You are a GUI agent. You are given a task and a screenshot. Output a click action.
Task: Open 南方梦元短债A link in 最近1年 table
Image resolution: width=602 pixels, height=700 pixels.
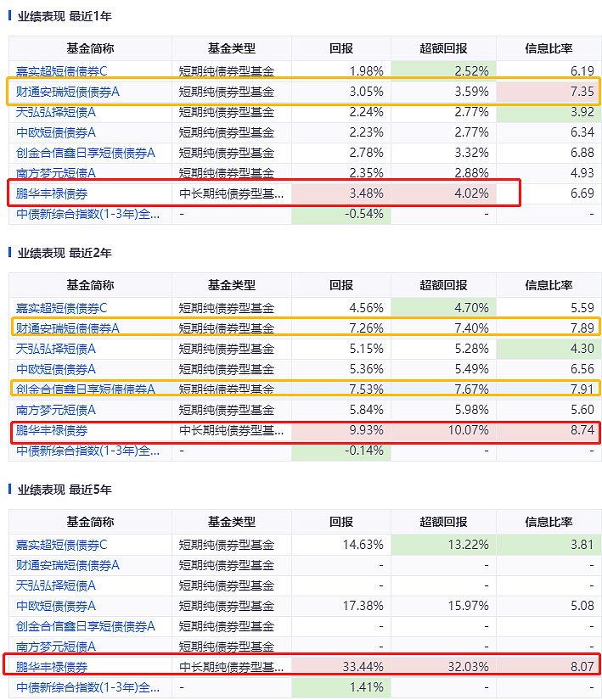(x=56, y=173)
